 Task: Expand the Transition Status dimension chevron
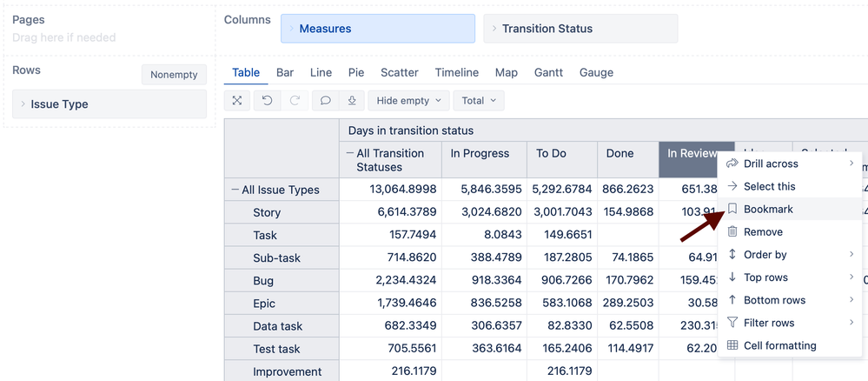coord(494,29)
